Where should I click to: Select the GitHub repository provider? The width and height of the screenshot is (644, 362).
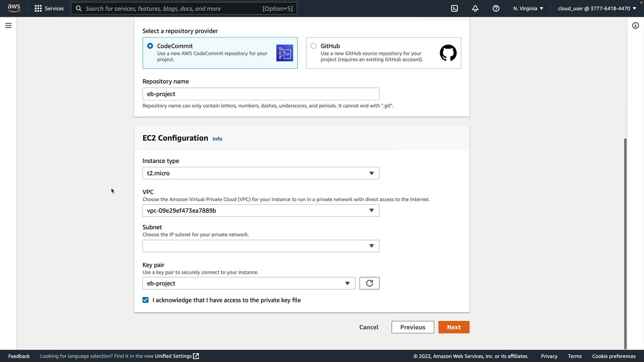click(x=314, y=46)
